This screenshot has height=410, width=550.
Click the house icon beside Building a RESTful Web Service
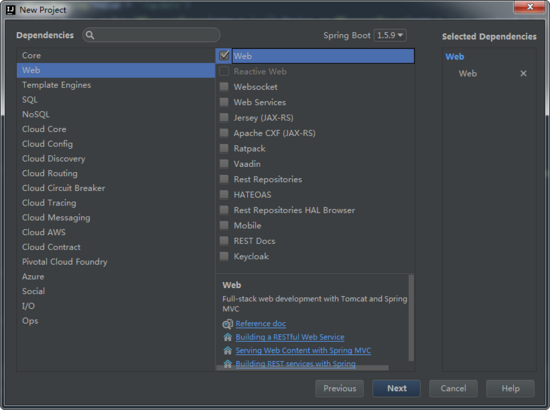coord(227,337)
